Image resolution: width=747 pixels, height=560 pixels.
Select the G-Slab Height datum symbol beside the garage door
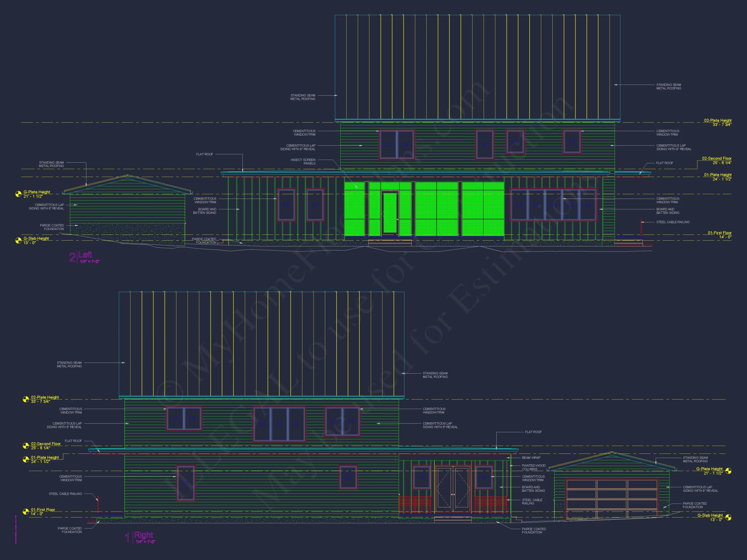point(728,517)
